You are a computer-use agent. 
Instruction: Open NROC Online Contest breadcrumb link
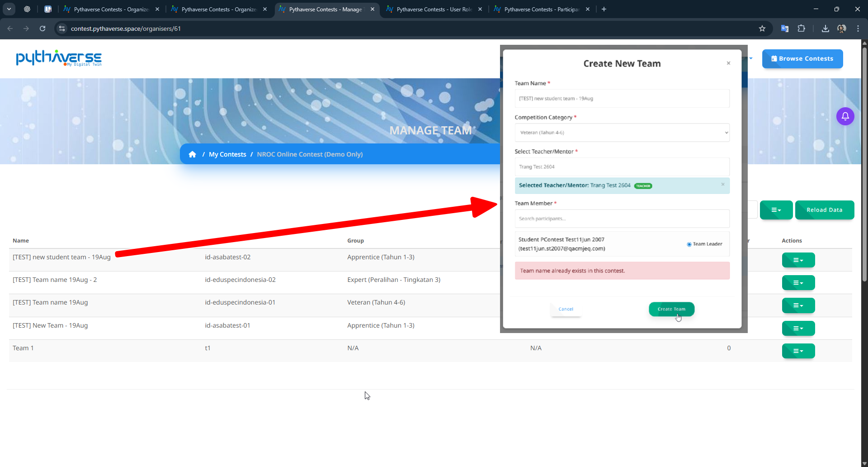tap(310, 154)
